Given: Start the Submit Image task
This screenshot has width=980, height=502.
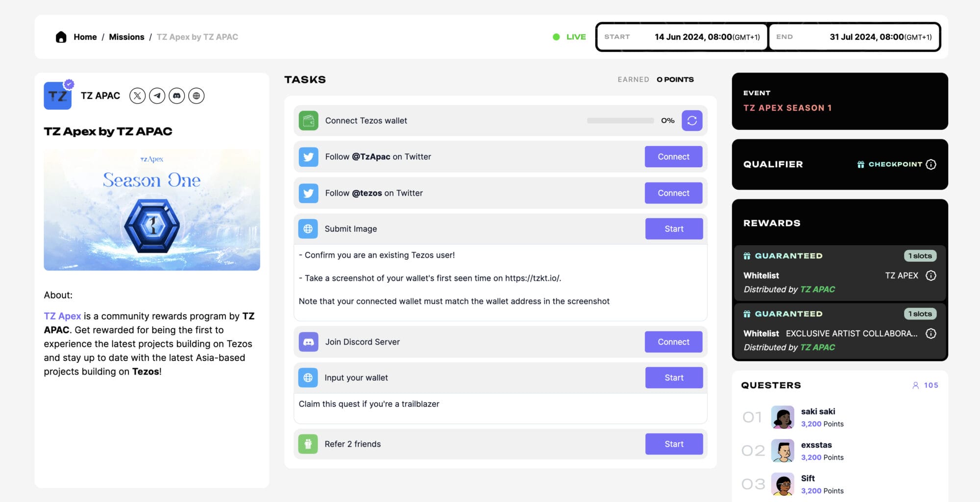Looking at the screenshot, I should [x=673, y=229].
